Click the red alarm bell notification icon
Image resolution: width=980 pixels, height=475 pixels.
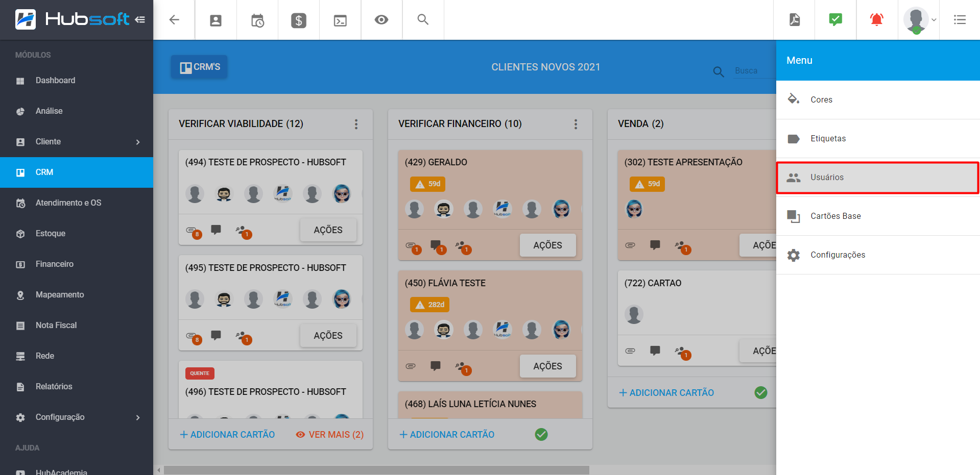pyautogui.click(x=876, y=20)
